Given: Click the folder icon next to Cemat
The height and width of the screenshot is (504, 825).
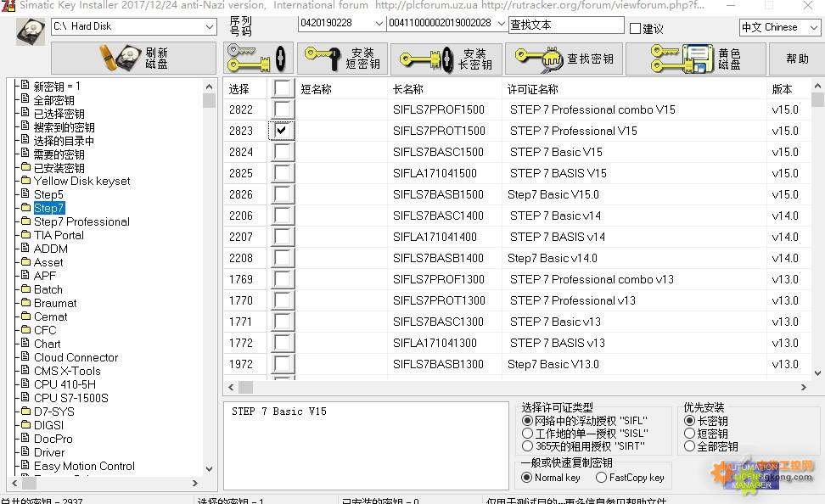Looking at the screenshot, I should [25, 316].
